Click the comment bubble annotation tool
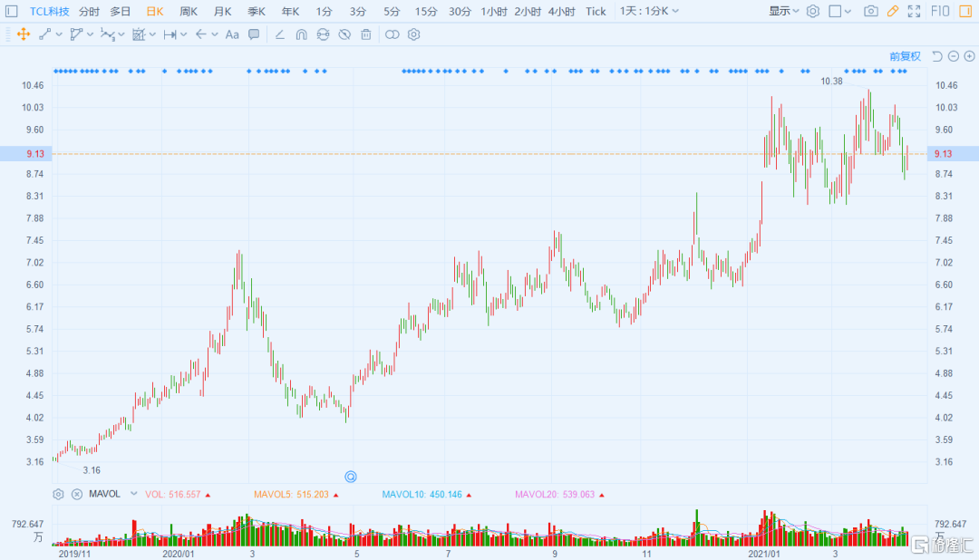The width and height of the screenshot is (979, 560). click(x=254, y=34)
